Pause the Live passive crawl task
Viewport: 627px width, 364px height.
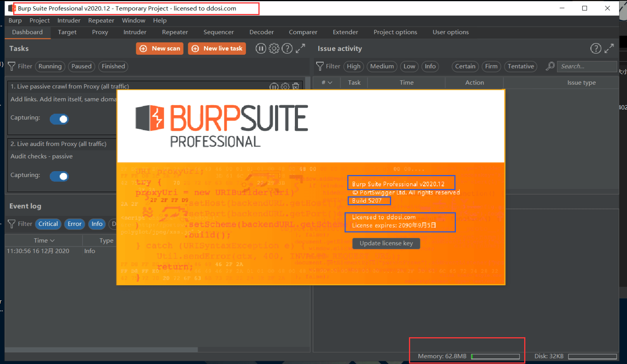click(x=274, y=87)
